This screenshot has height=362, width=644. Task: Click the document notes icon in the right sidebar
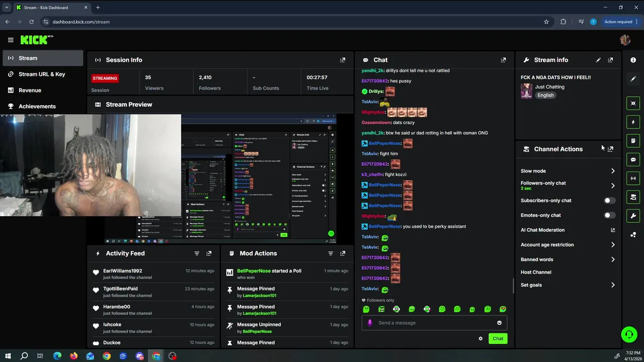(x=633, y=141)
